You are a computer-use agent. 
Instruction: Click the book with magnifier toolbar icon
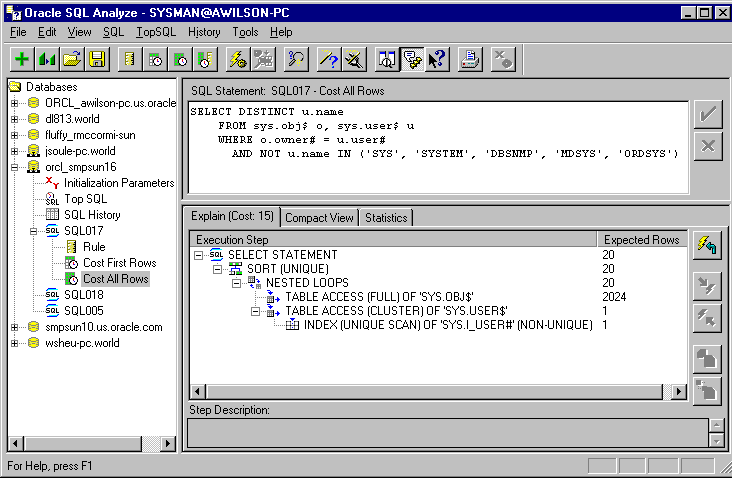[x=387, y=59]
